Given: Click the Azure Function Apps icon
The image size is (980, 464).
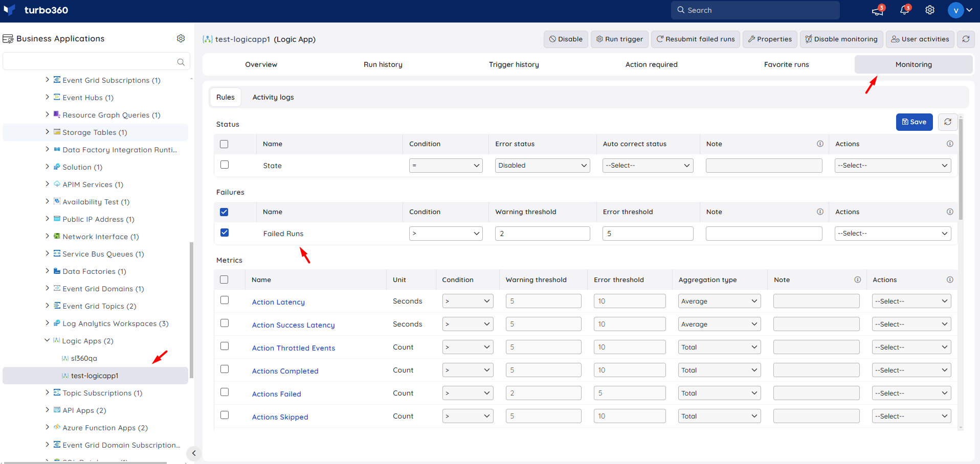Looking at the screenshot, I should point(57,427).
